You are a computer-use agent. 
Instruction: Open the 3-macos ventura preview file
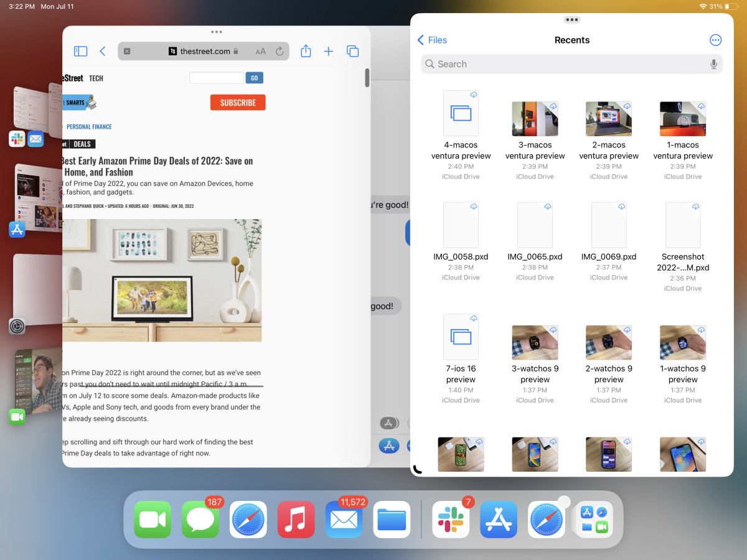click(x=535, y=119)
